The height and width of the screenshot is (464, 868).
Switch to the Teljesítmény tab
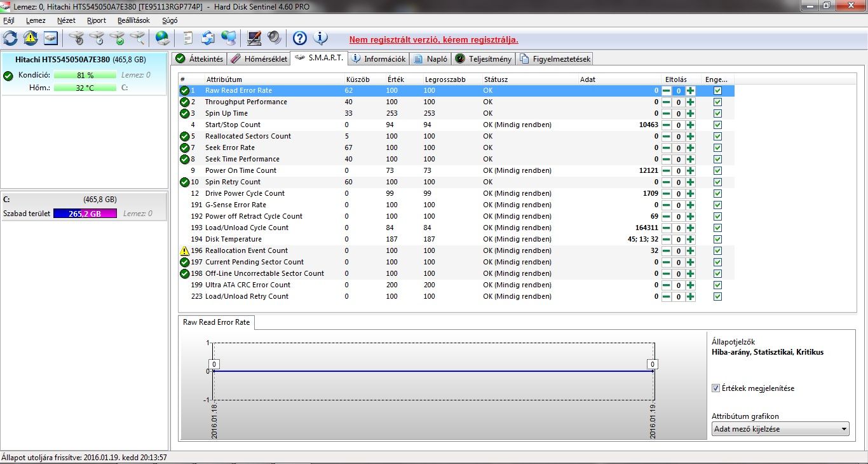click(x=483, y=59)
